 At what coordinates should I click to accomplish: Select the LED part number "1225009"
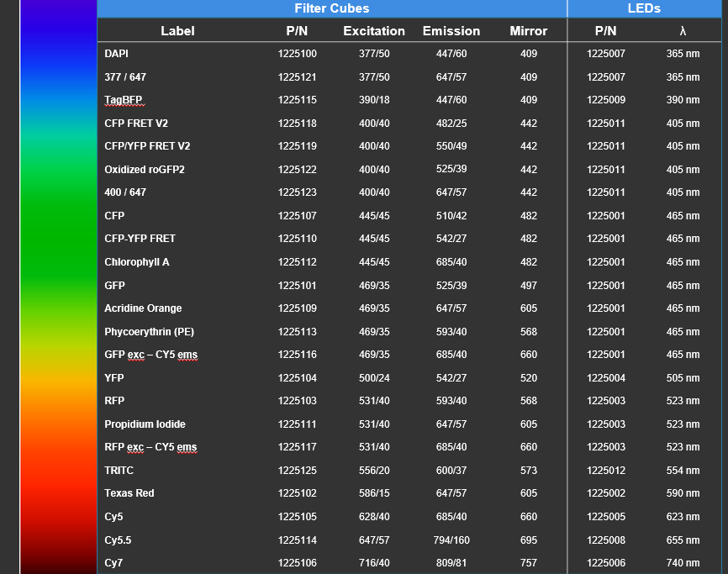click(606, 100)
